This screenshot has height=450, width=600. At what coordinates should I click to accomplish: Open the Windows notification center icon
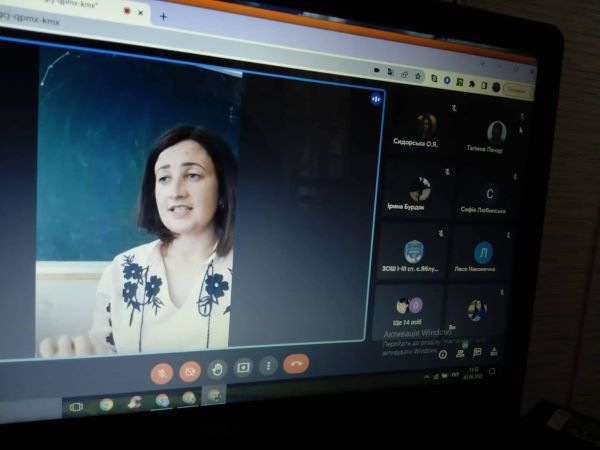point(492,371)
